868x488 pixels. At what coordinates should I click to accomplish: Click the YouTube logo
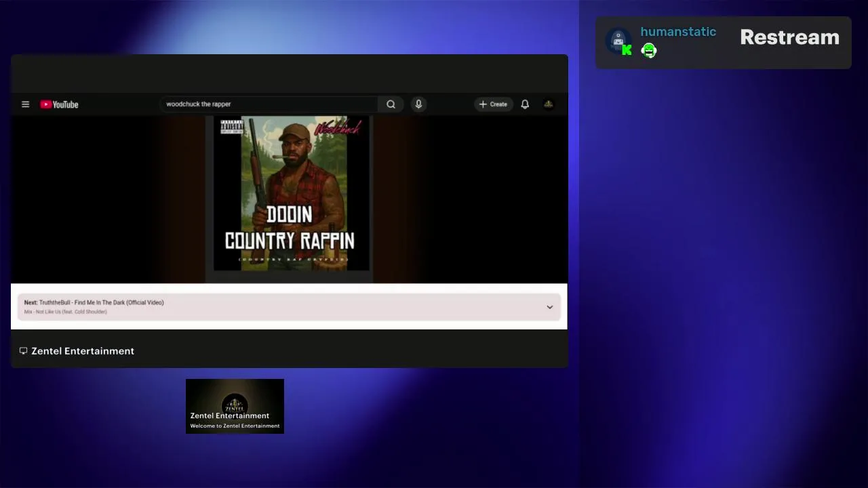point(59,104)
